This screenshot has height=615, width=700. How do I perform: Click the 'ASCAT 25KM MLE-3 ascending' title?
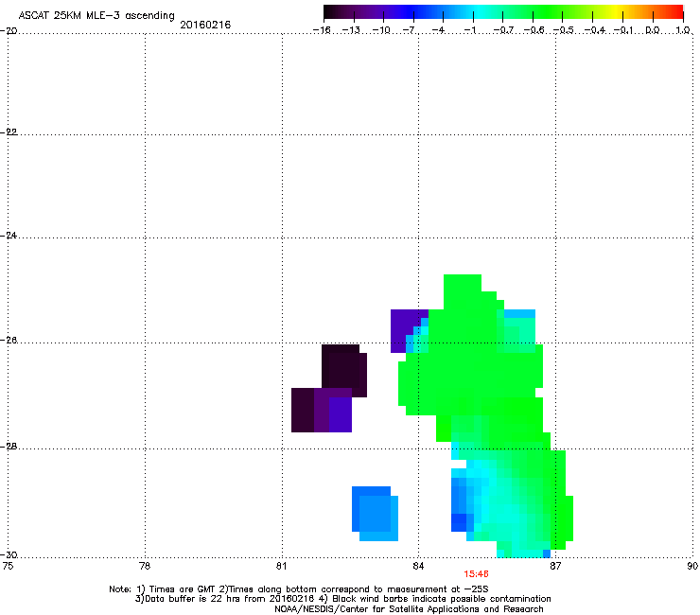pyautogui.click(x=96, y=16)
